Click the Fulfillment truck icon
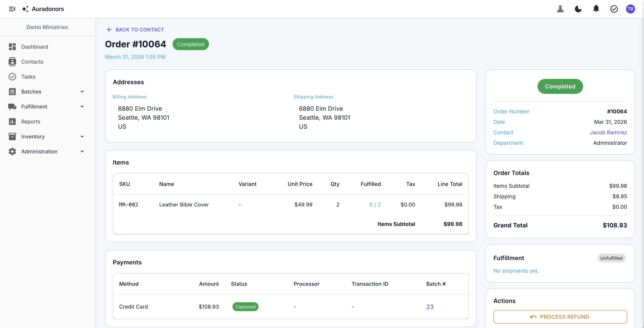Viewport: 644px width, 328px height. (13, 106)
